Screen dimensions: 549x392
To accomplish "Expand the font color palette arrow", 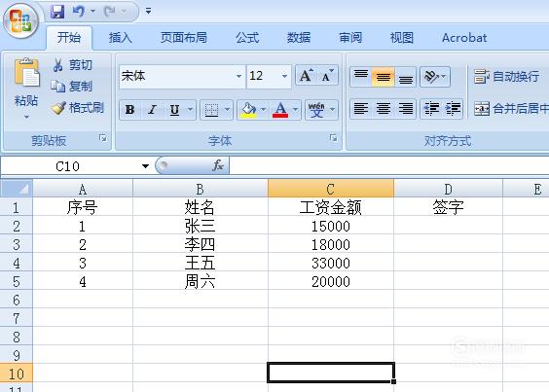I will 295,110.
